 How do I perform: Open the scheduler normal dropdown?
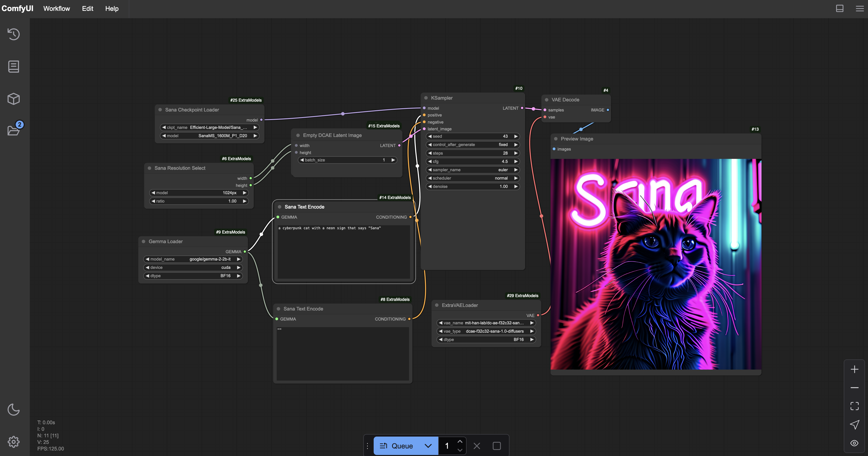[473, 178]
